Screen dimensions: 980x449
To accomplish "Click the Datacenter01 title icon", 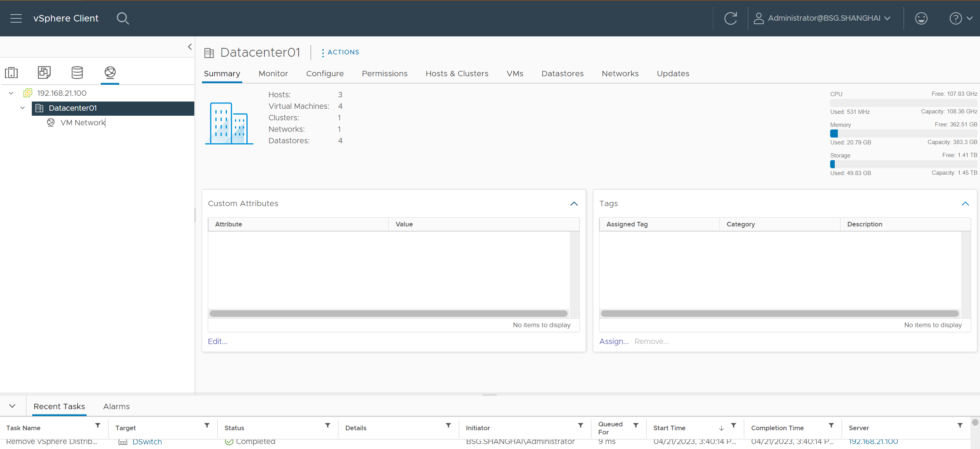I will click(x=209, y=52).
